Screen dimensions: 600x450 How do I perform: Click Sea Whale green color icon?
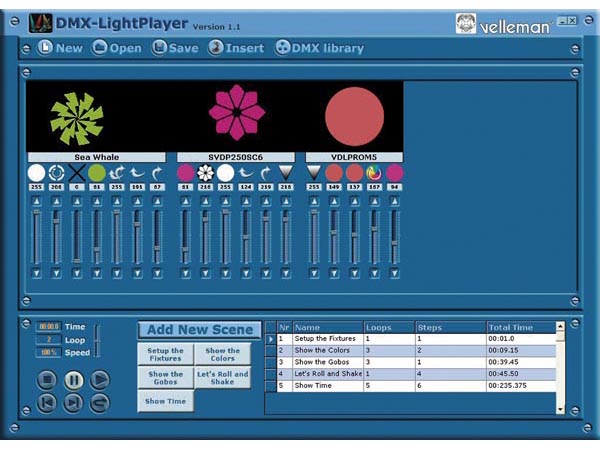click(97, 173)
